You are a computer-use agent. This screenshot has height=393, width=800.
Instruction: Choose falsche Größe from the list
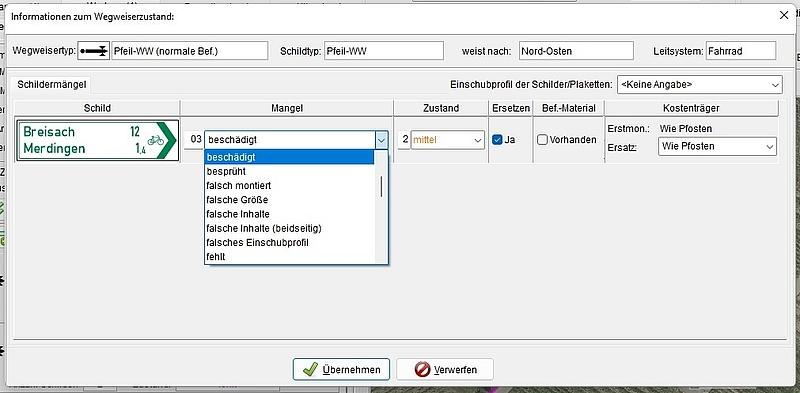point(289,200)
